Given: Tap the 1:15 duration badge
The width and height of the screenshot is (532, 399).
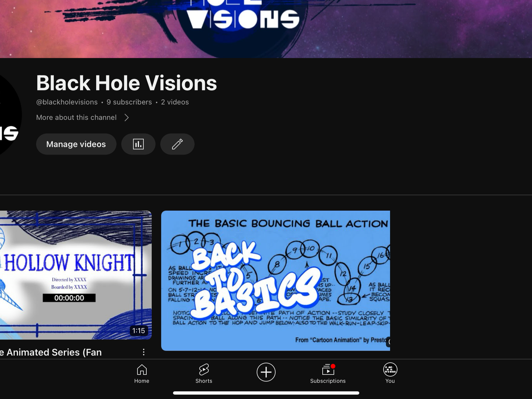Looking at the screenshot, I should (139, 331).
